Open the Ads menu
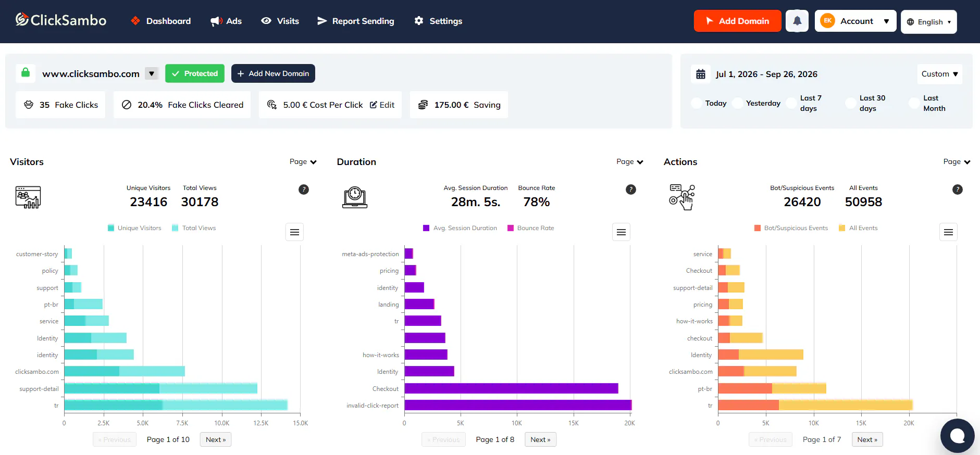980x455 pixels. (226, 21)
